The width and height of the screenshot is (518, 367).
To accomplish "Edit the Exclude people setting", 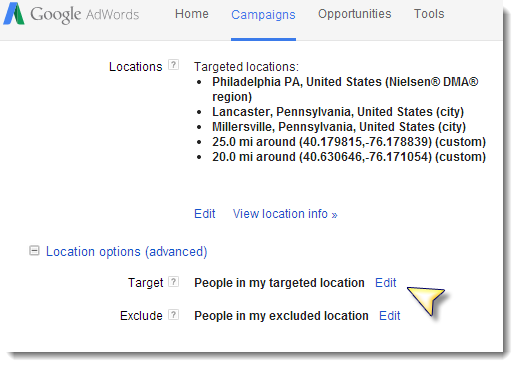I will [x=390, y=316].
